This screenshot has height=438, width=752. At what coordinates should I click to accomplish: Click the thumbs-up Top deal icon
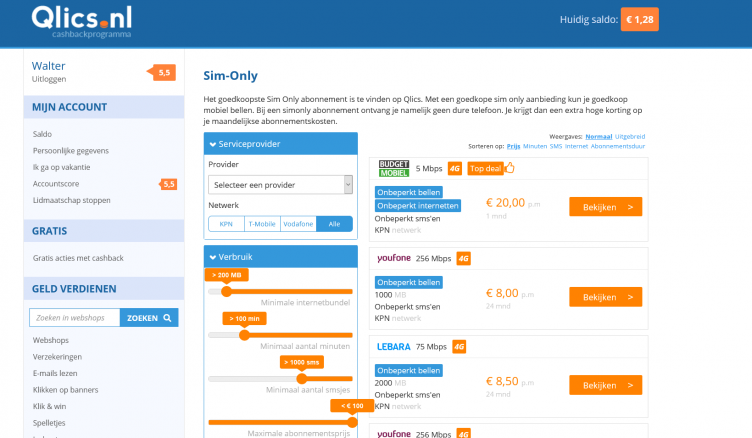point(509,168)
